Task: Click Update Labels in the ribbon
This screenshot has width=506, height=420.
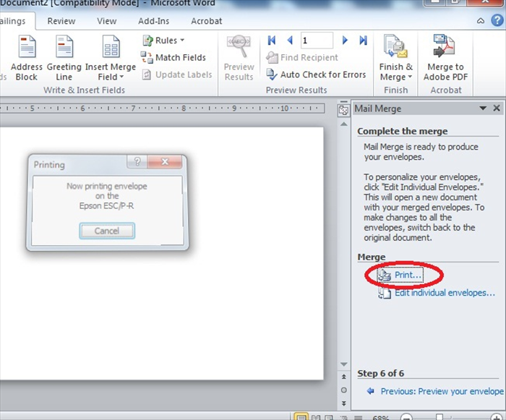Action: 177,74
